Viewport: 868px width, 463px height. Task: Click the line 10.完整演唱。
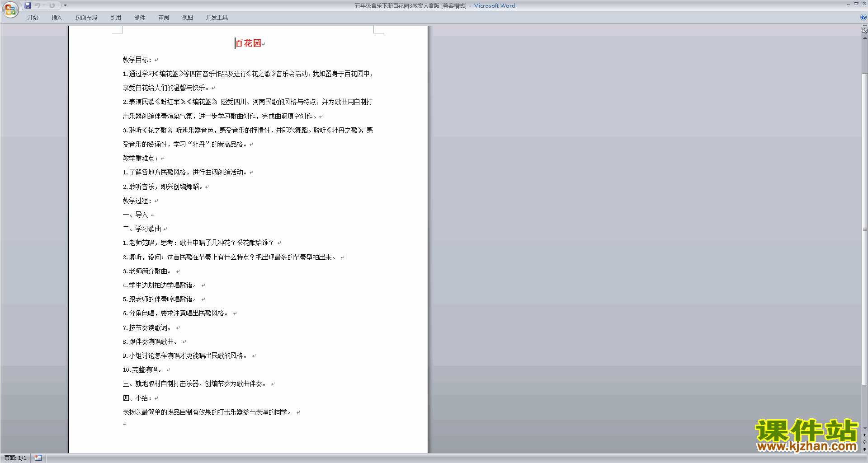pos(142,369)
